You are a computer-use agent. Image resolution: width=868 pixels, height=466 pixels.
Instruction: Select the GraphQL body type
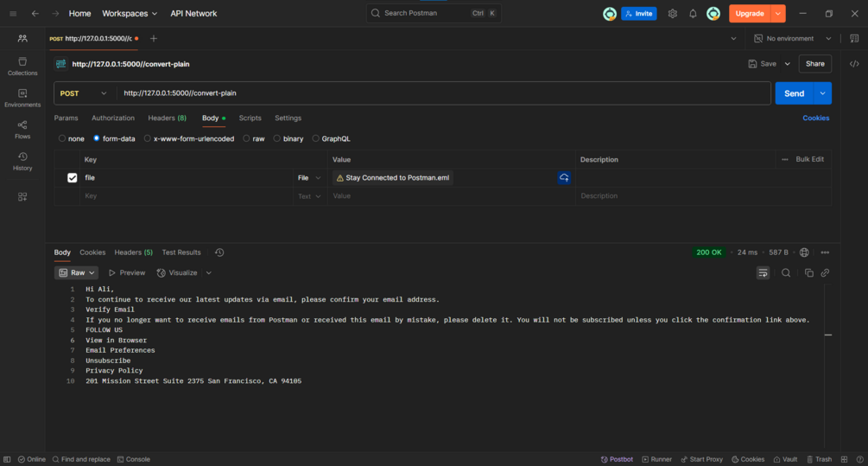[315, 138]
